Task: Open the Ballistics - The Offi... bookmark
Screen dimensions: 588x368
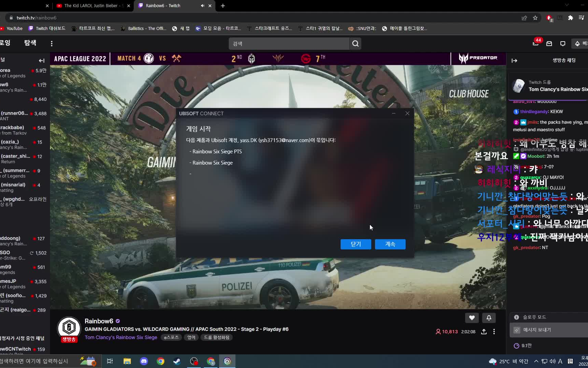Action: [x=143, y=29]
